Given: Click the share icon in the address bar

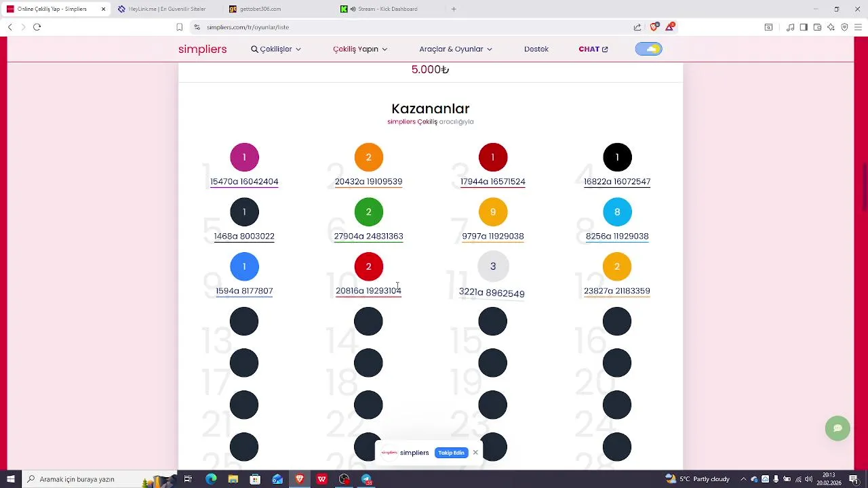Looking at the screenshot, I should coord(637,27).
